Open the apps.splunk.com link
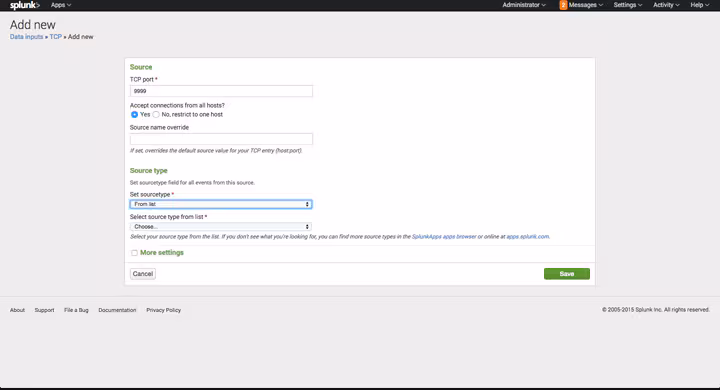 pyautogui.click(x=528, y=237)
